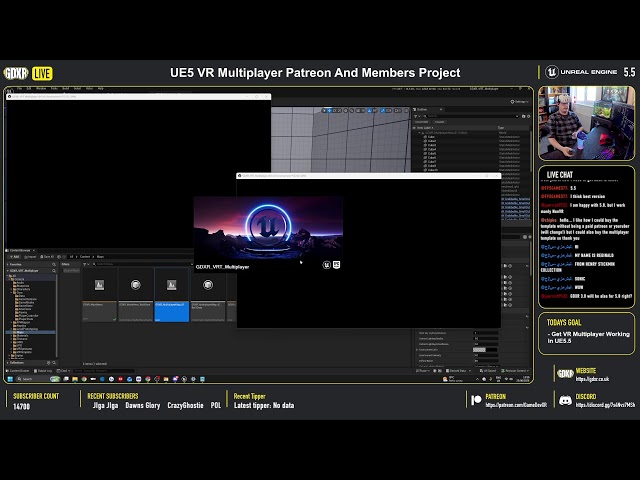Select the Rotate tool in viewport toolbar
The height and width of the screenshot is (480, 640).
[334, 110]
